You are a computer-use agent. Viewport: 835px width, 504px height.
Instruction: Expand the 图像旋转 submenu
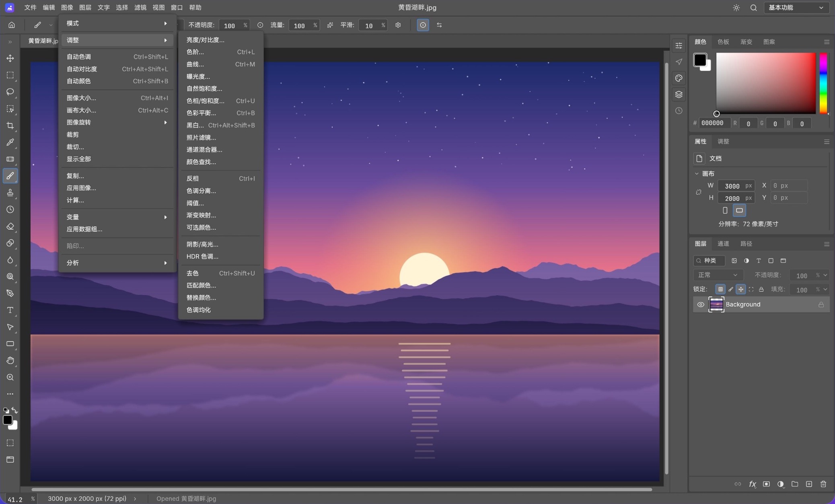tap(117, 122)
